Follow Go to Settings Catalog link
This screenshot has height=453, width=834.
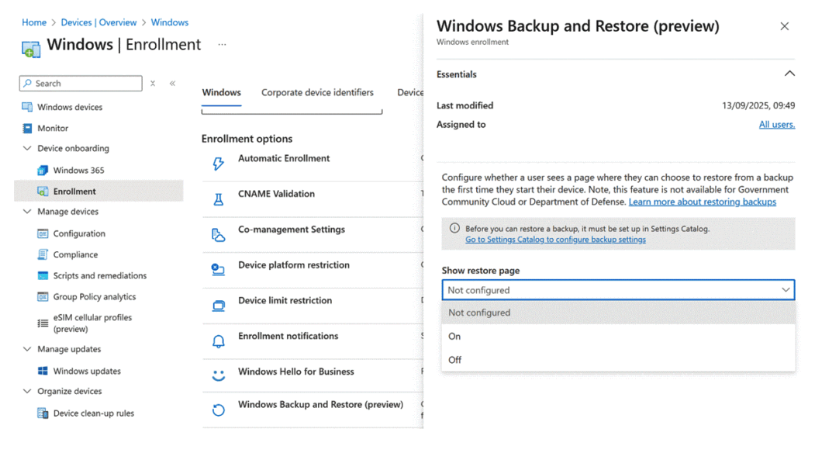point(555,240)
